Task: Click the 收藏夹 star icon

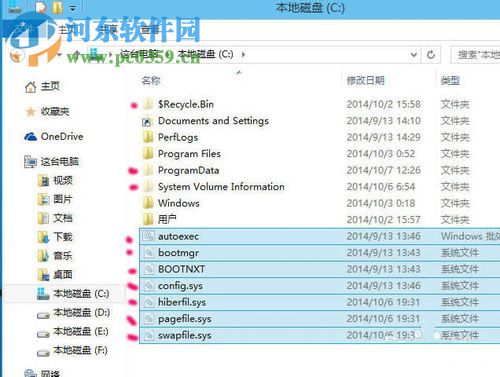Action: (x=31, y=112)
